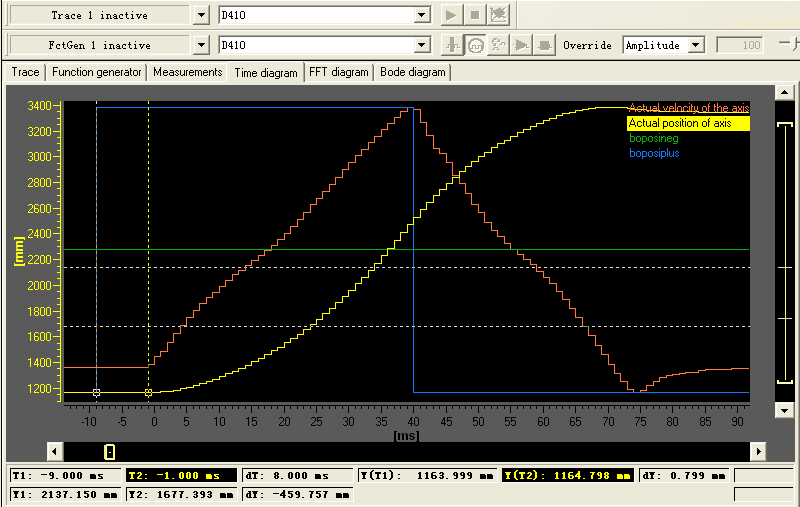Screen dimensions: 800x507
Task: Open the Override Amplitude dropdown
Action: pos(695,45)
